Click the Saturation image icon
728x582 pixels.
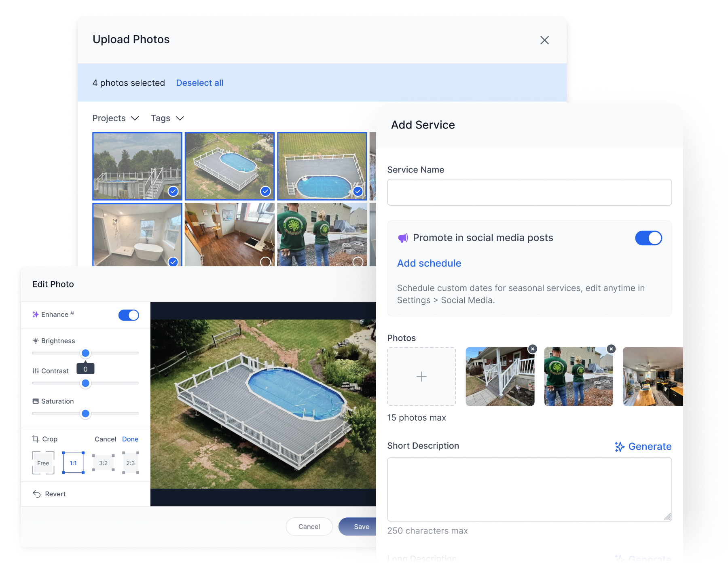pyautogui.click(x=36, y=401)
